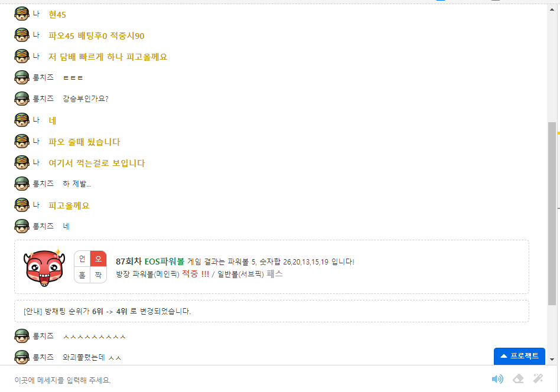Open the magic wand effects icon
This screenshot has width=560, height=392.
(x=538, y=378)
